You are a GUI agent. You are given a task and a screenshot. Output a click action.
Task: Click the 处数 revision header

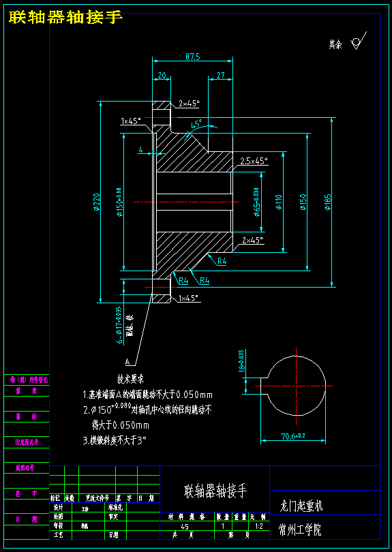(x=70, y=498)
